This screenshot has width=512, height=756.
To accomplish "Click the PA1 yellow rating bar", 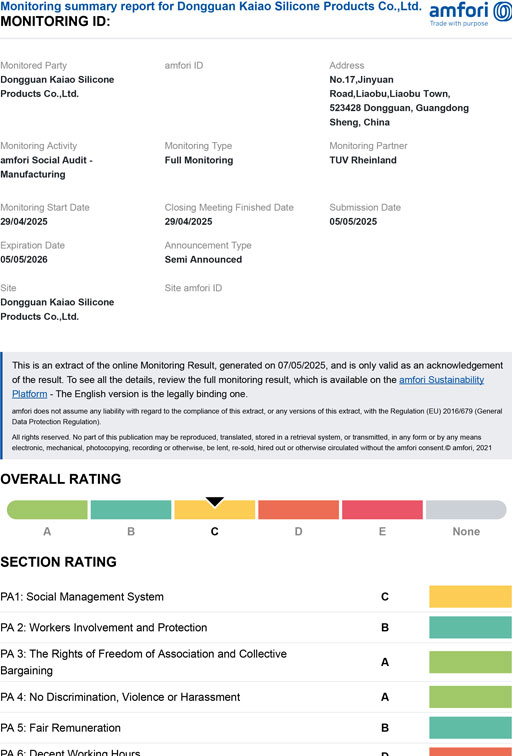I will pyautogui.click(x=471, y=596).
